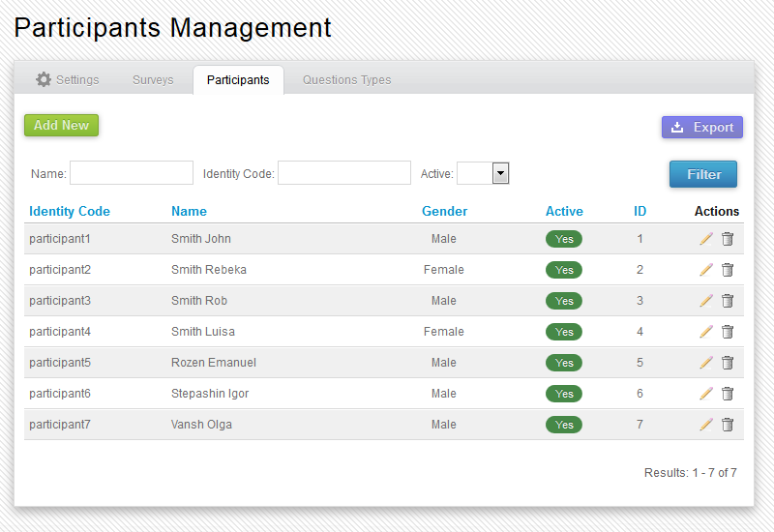This screenshot has width=774, height=532.
Task: Sort participants by Gender column header
Action: (444, 211)
